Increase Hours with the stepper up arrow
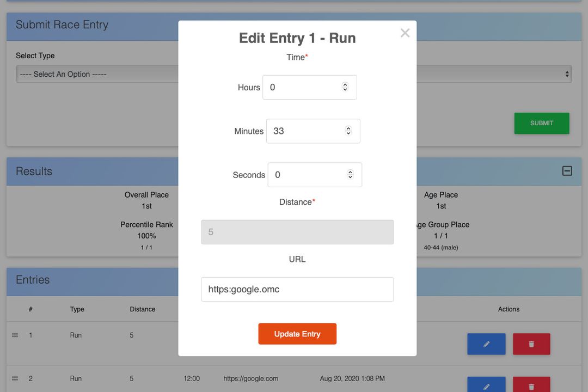 345,84
